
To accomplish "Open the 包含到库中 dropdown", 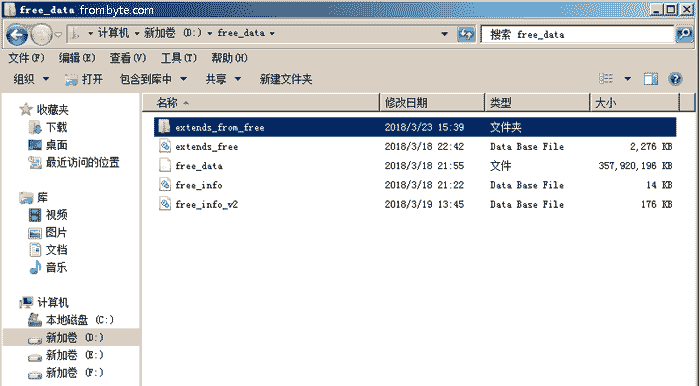I will 153,79.
